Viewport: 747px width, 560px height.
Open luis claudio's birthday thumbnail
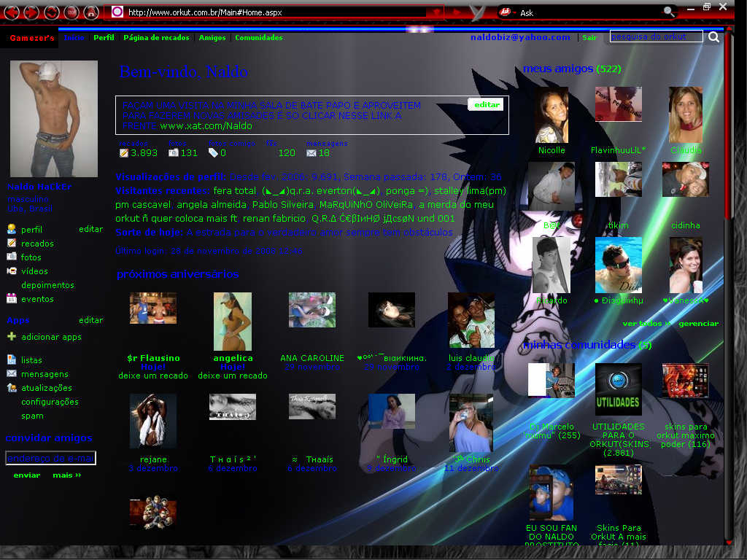471,320
